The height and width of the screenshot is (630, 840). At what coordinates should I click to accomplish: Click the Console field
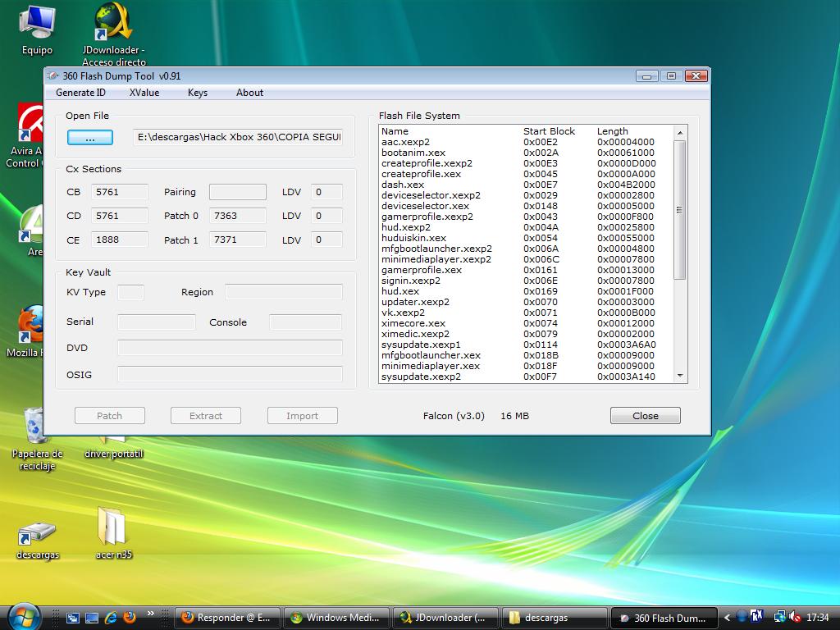coord(305,322)
